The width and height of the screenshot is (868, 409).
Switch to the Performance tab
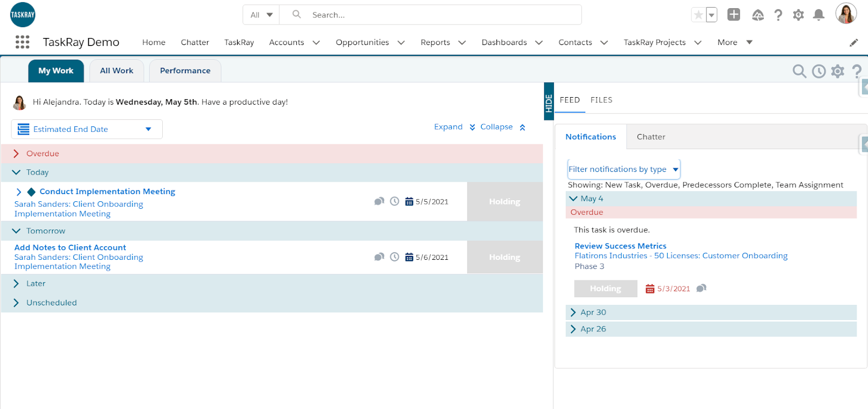click(185, 71)
